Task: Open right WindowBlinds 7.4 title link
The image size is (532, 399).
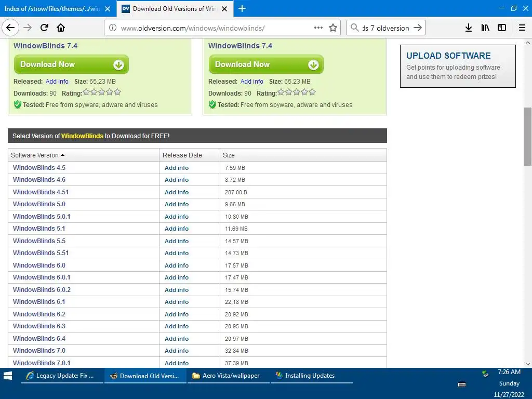Action: (x=240, y=46)
